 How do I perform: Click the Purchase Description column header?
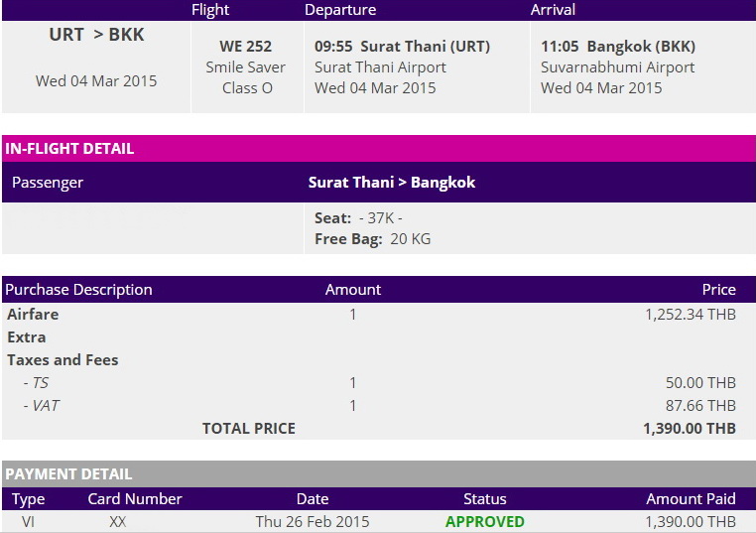point(78,290)
